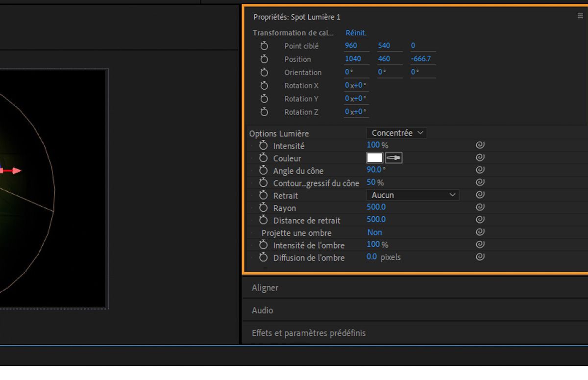Click Réinit. to reset the transformation
The width and height of the screenshot is (588, 380).
356,33
